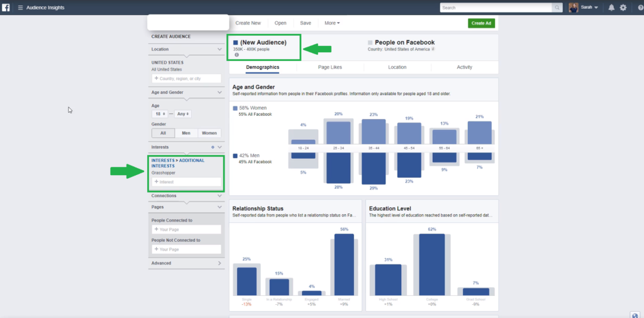The image size is (644, 318).
Task: Open the minimum age 18 dropdown
Action: pos(160,114)
